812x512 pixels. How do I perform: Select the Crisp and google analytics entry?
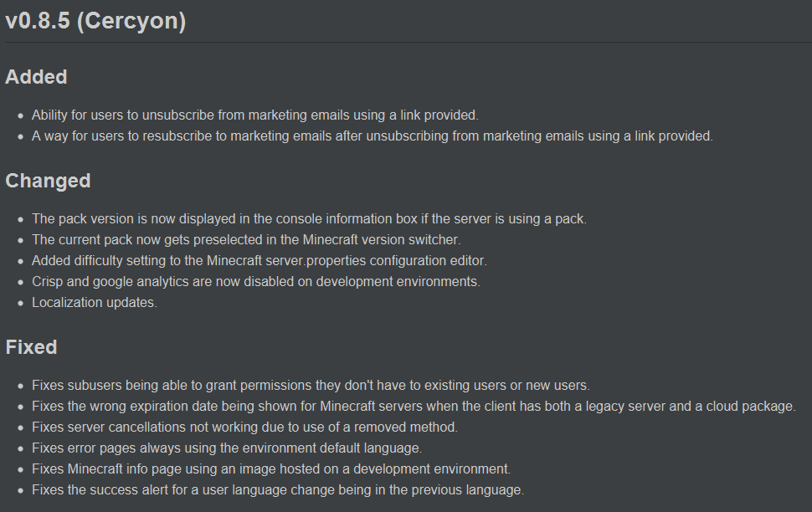click(255, 281)
